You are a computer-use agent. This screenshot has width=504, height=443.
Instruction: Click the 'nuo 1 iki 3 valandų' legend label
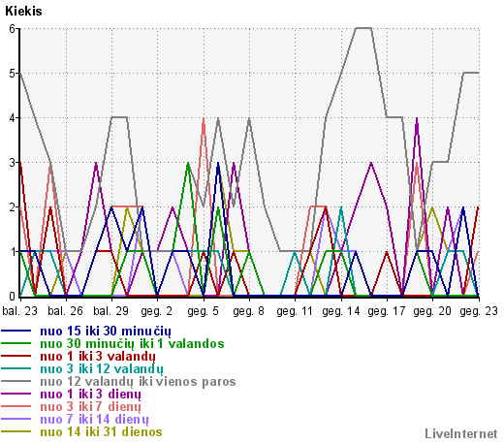[x=98, y=357]
